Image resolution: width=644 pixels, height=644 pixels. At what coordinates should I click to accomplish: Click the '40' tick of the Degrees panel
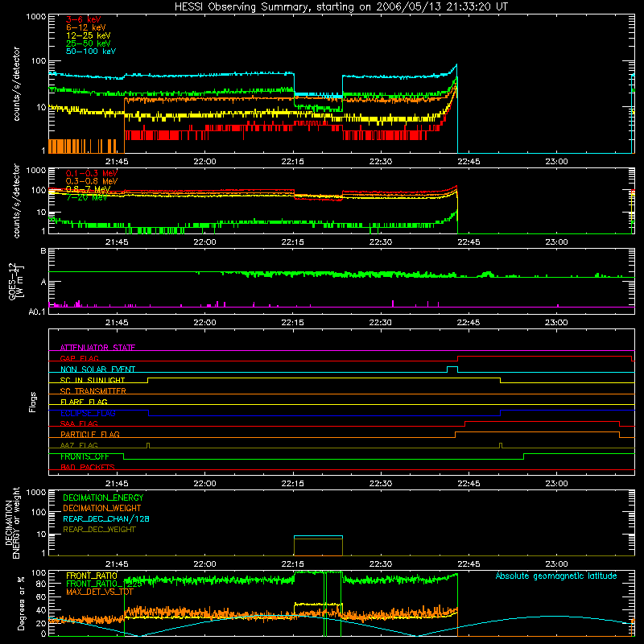pos(42,610)
